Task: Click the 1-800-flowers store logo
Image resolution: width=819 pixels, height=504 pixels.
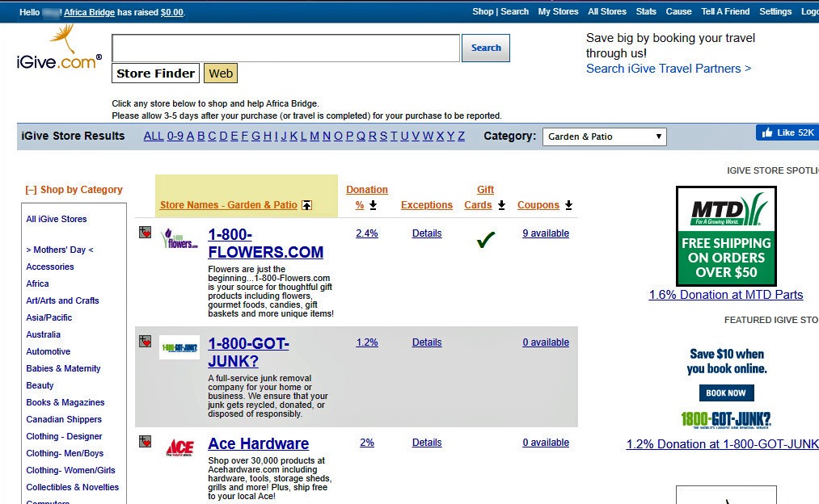Action: coord(179,238)
